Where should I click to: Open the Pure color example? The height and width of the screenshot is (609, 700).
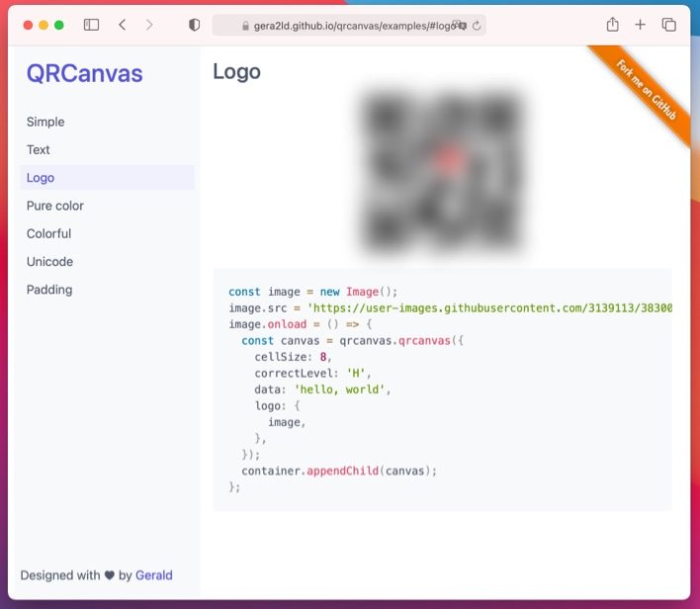coord(55,206)
